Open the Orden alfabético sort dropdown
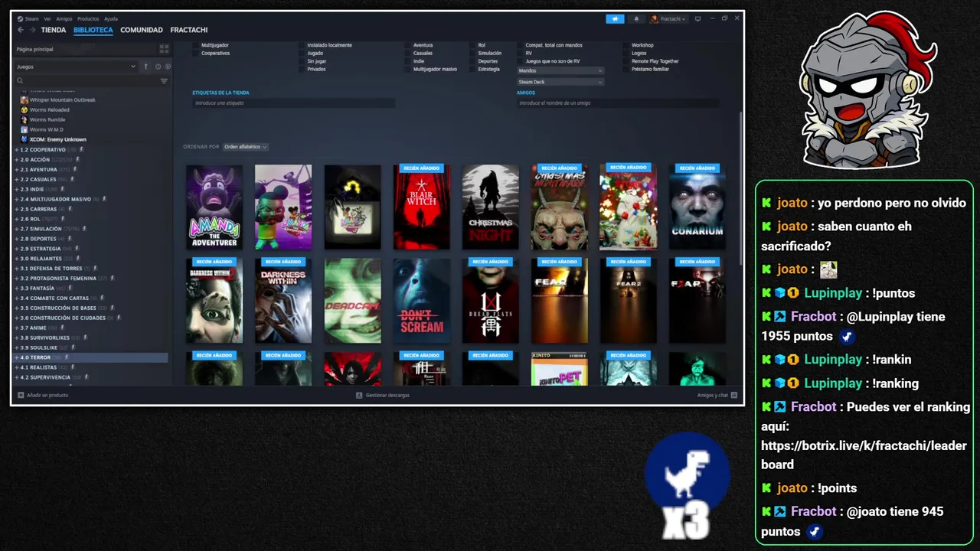Screen dimensions: 980x551 [245, 146]
